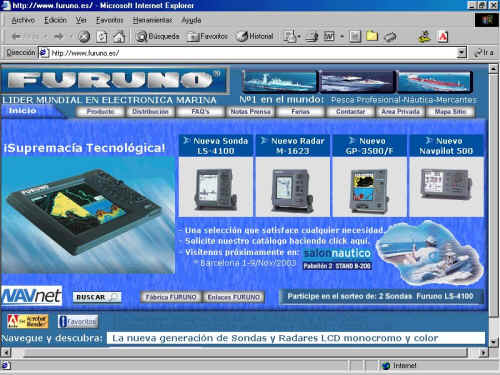Open the Historial toolbar panel
Viewport: 500px width, 375px height.
coord(255,36)
